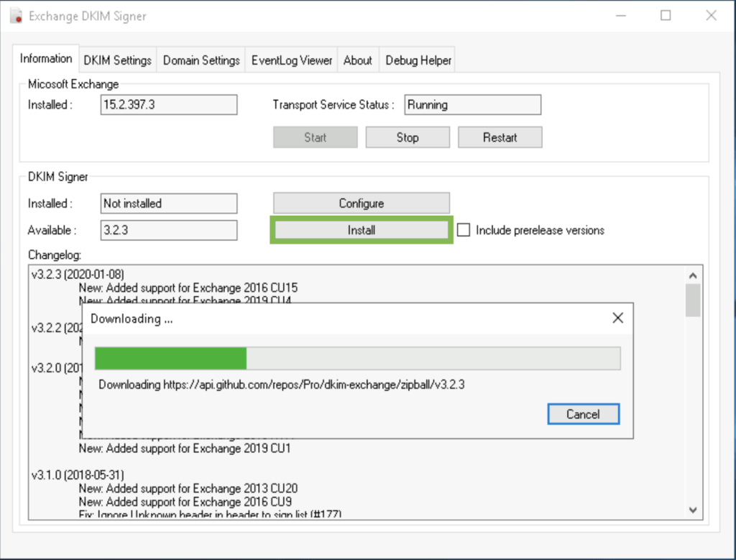Screen dimensions: 736x560
Task: Click the highlighted Install button
Action: pos(361,230)
